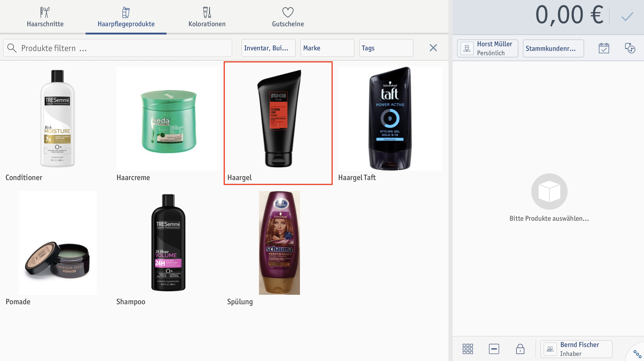Screen dimensions: 644x361
Task: Click the 0,00 € total amount
Action: pyautogui.click(x=569, y=15)
